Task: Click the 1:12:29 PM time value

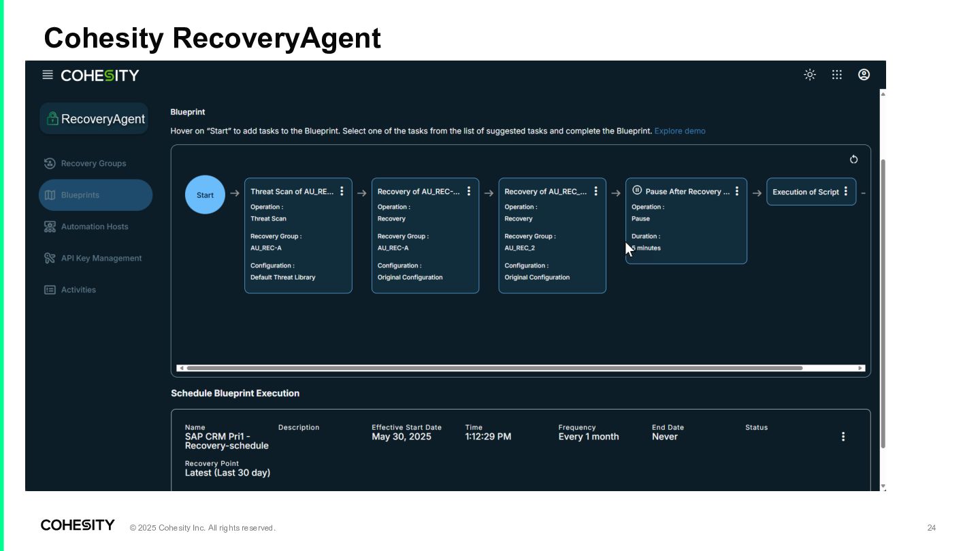Action: pyautogui.click(x=488, y=437)
